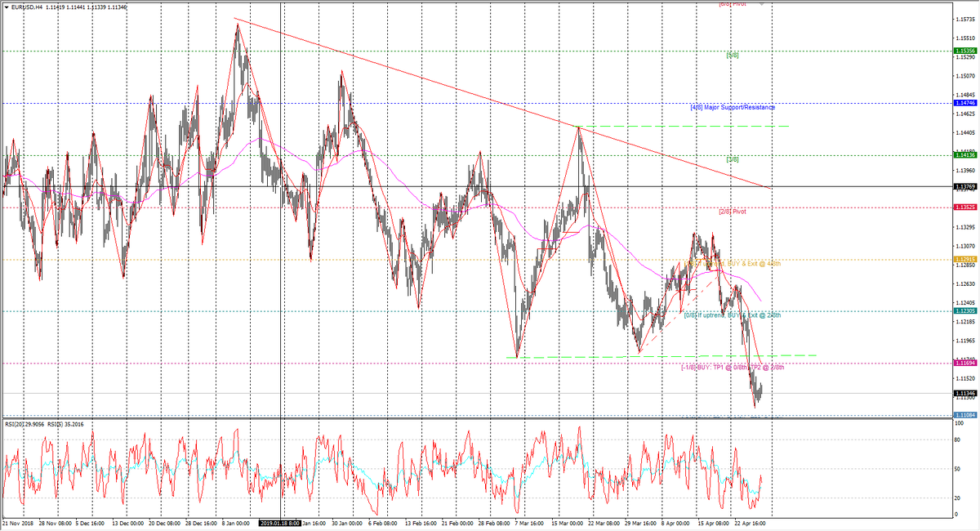980x531 pixels.
Task: Click the 15 Apr 08:00 time axis label
Action: pyautogui.click(x=714, y=521)
